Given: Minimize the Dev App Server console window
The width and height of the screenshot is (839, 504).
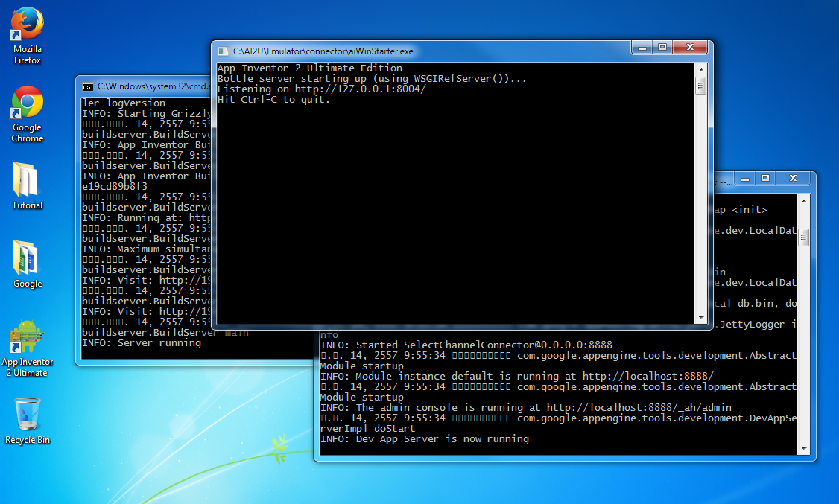Looking at the screenshot, I should [745, 179].
